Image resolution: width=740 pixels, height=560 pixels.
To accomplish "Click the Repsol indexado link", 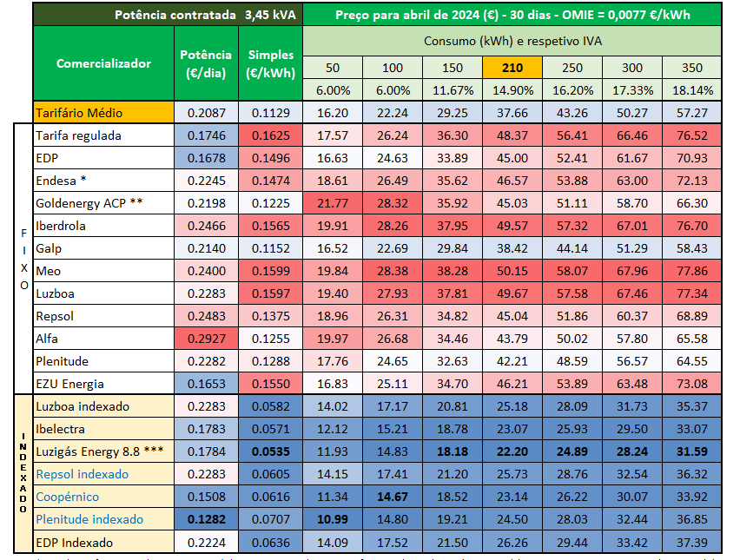I will click(82, 474).
